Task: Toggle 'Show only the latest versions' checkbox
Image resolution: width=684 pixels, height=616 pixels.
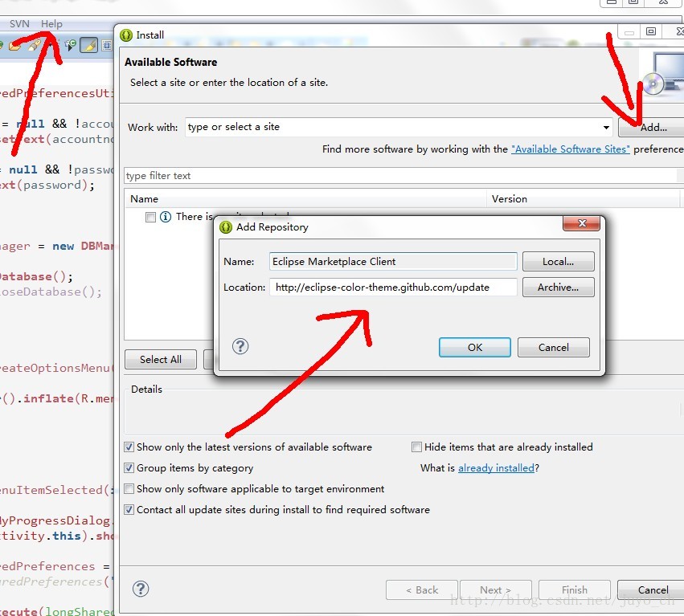Action: [129, 447]
